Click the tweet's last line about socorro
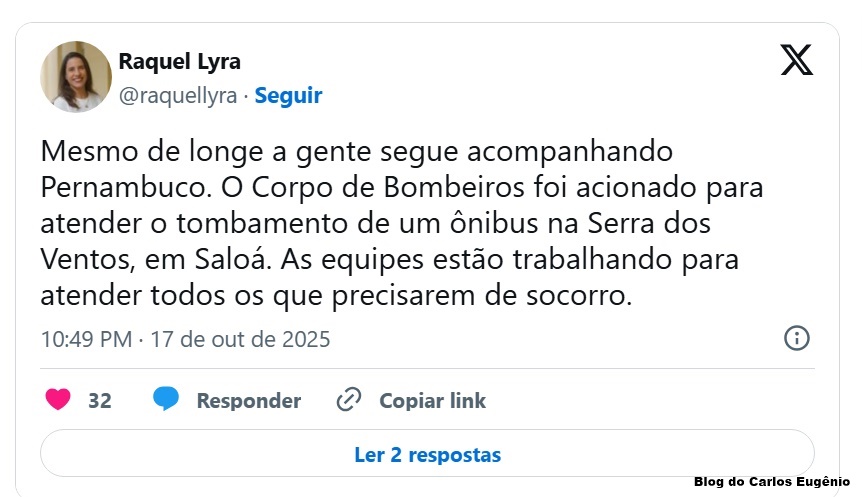 coord(336,296)
